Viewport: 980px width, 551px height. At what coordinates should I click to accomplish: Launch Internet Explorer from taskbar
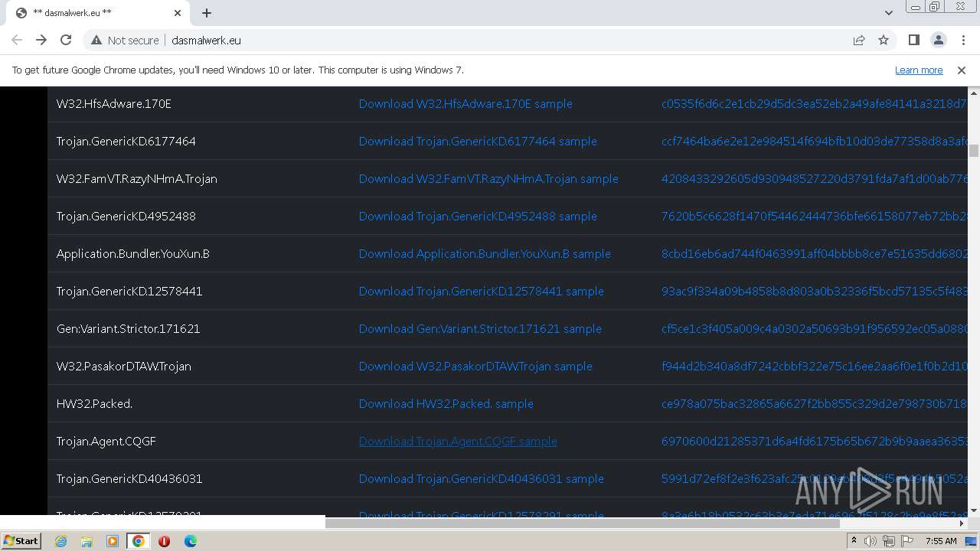[x=60, y=541]
